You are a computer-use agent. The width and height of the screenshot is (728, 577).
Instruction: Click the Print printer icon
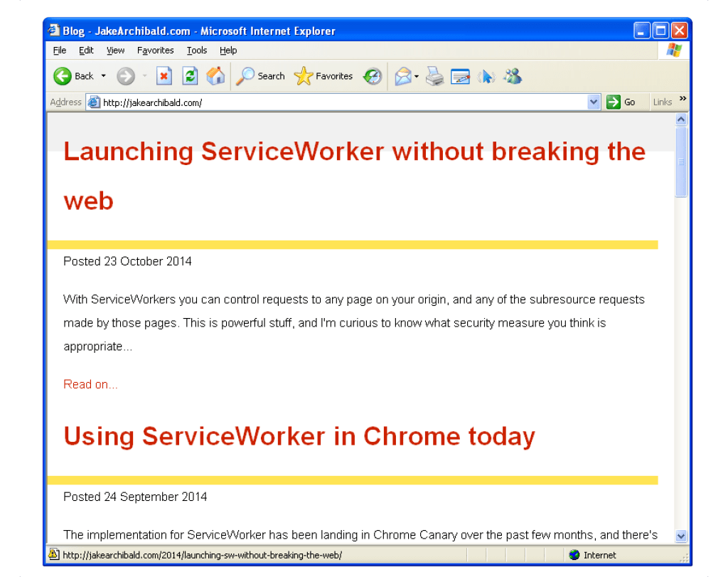pyautogui.click(x=435, y=76)
